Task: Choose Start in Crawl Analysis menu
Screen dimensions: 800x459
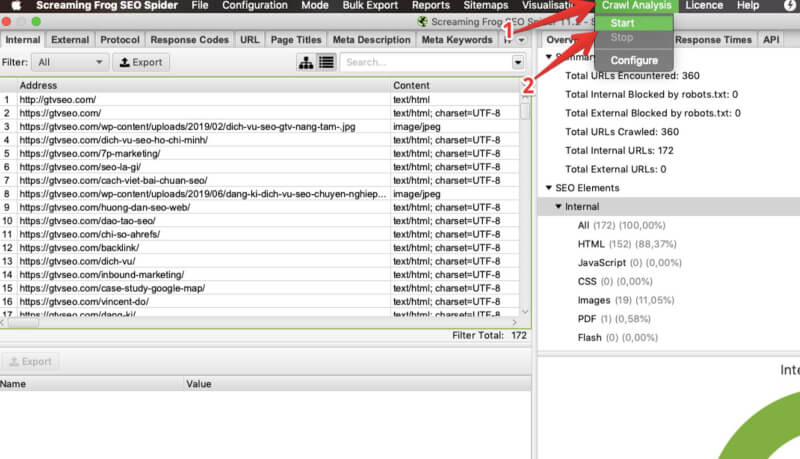Action: 634,23
